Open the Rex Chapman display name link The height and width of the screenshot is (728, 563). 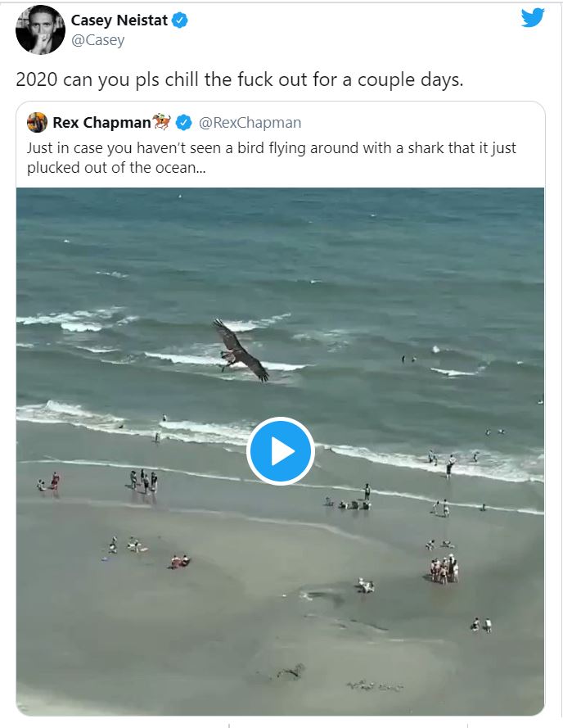tap(101, 123)
